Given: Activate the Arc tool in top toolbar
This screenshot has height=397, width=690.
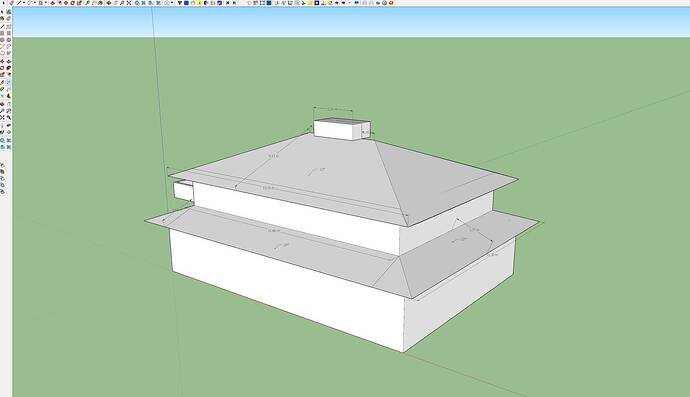Looking at the screenshot, I should pos(29,3).
